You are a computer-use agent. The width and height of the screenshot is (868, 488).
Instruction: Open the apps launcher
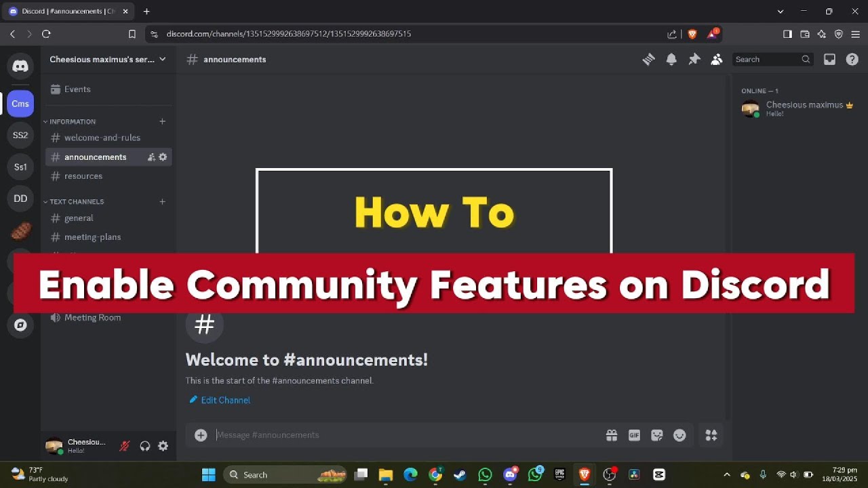point(711,435)
